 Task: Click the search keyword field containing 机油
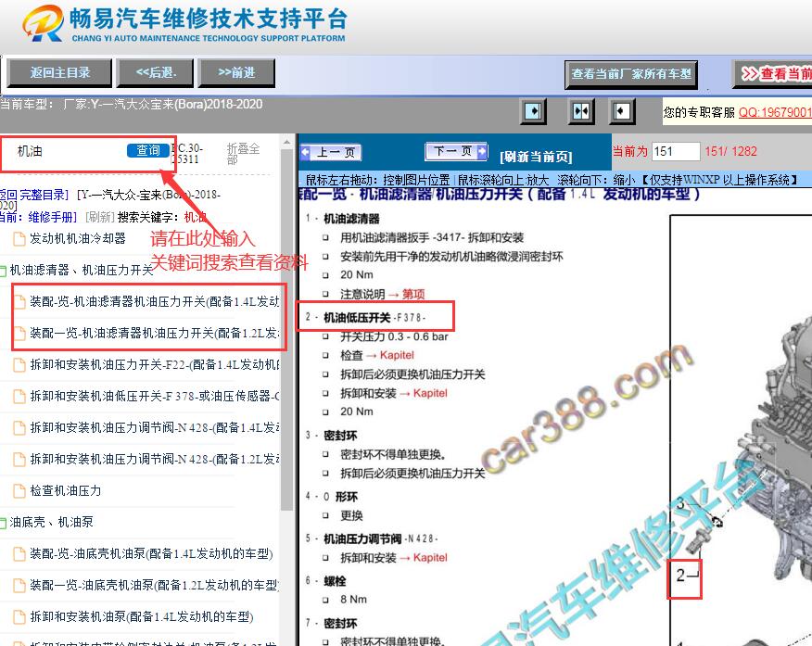pos(70,151)
